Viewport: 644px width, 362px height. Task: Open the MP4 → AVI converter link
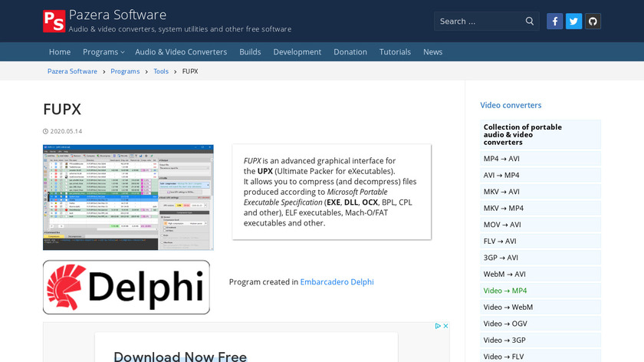point(540,159)
